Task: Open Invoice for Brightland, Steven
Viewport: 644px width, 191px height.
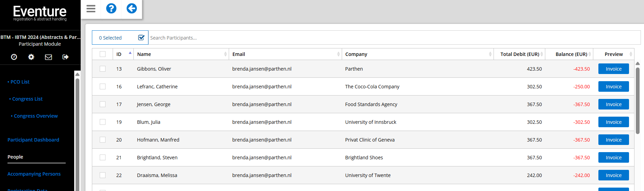Action: [613, 158]
